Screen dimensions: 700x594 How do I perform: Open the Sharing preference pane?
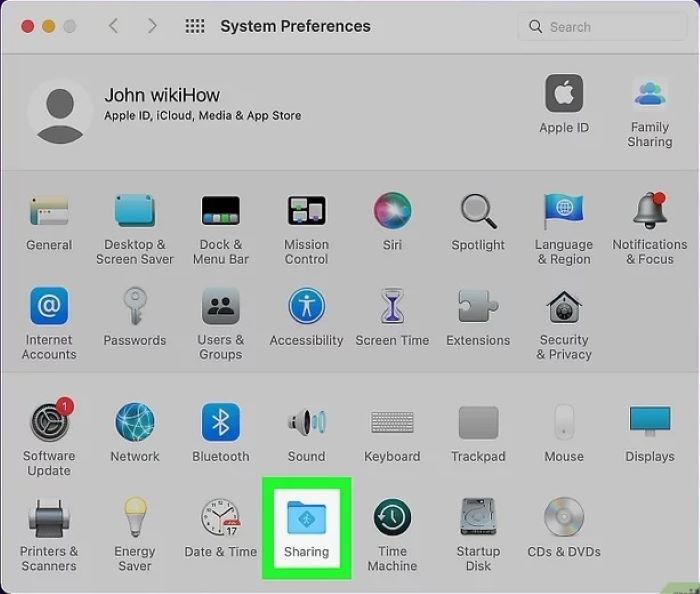(306, 518)
